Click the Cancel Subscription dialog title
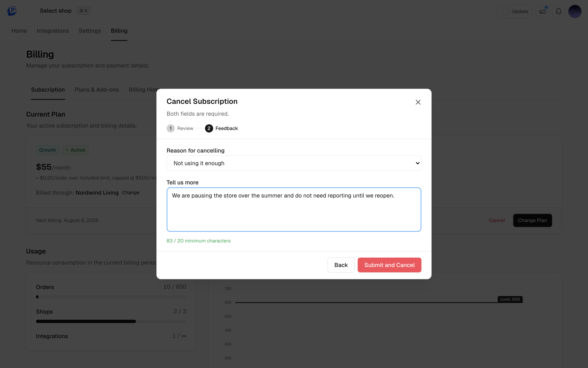Viewport: 588px width, 368px height. point(202,101)
